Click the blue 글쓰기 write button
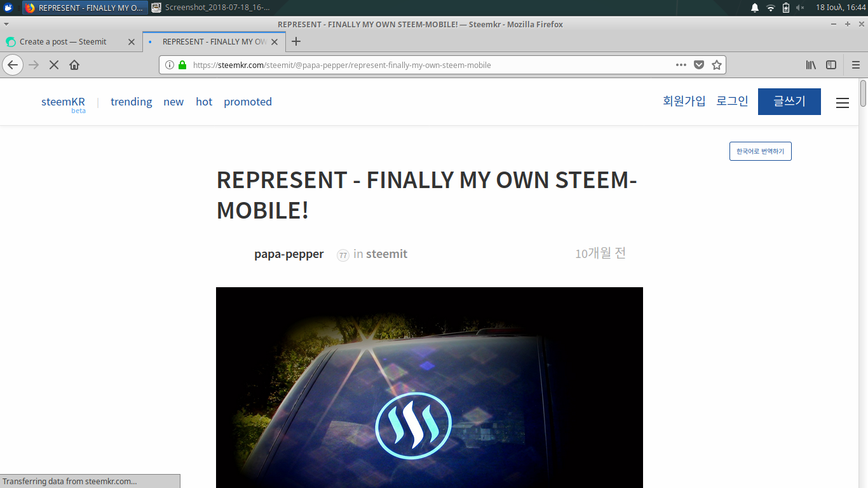868x488 pixels. [x=789, y=102]
